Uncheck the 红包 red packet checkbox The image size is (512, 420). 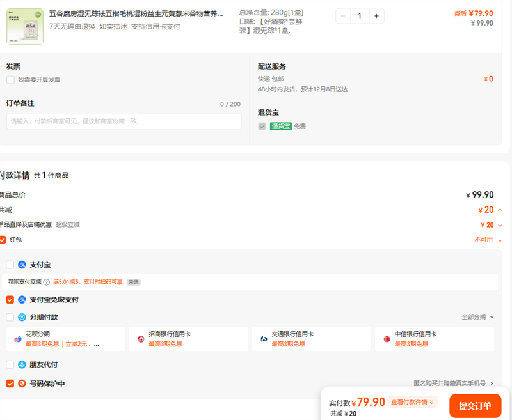tap(3, 240)
